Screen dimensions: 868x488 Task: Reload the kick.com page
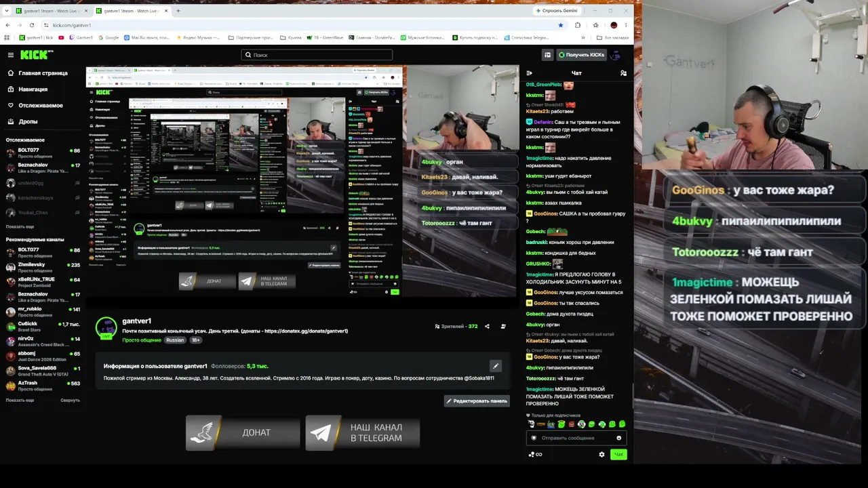32,25
